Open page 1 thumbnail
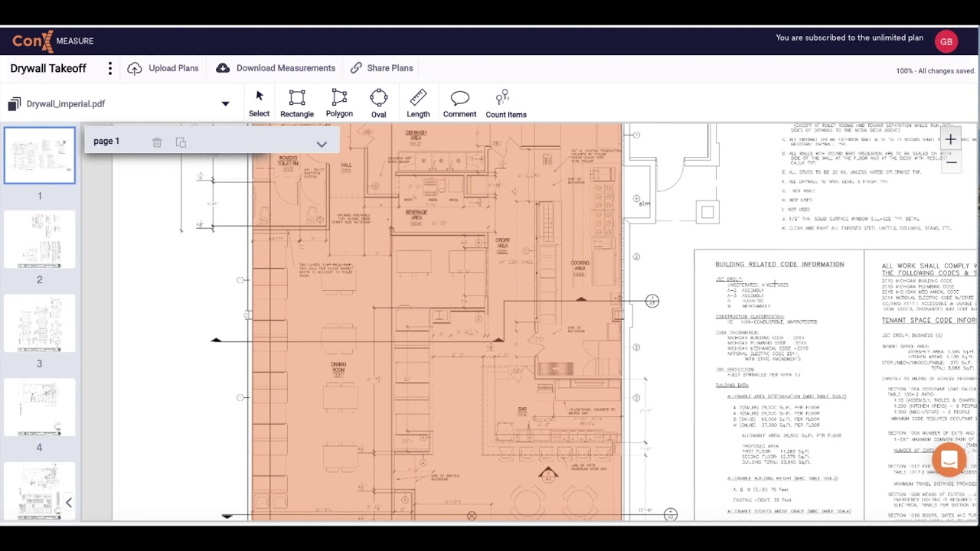Image resolution: width=980 pixels, height=551 pixels. coord(40,155)
